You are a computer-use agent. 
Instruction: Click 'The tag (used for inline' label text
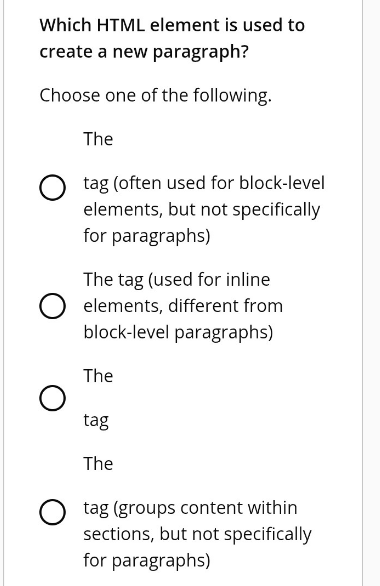pos(176,280)
